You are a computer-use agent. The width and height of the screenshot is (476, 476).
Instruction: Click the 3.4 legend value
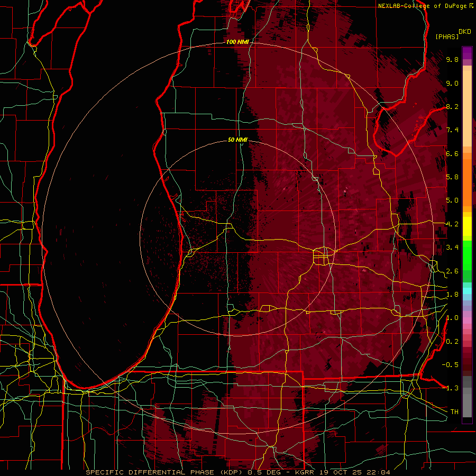tap(452, 248)
